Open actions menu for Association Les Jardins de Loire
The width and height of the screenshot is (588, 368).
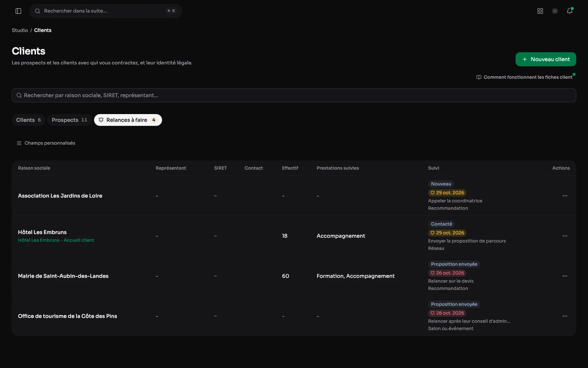(x=565, y=196)
